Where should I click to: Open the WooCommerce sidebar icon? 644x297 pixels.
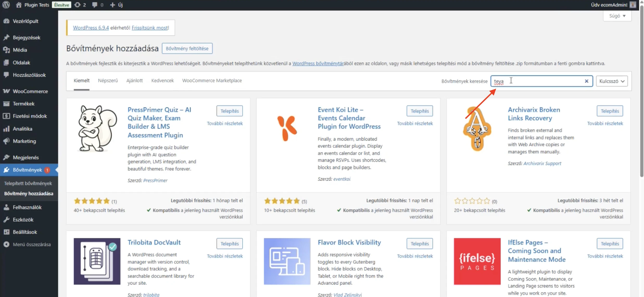[x=7, y=91]
